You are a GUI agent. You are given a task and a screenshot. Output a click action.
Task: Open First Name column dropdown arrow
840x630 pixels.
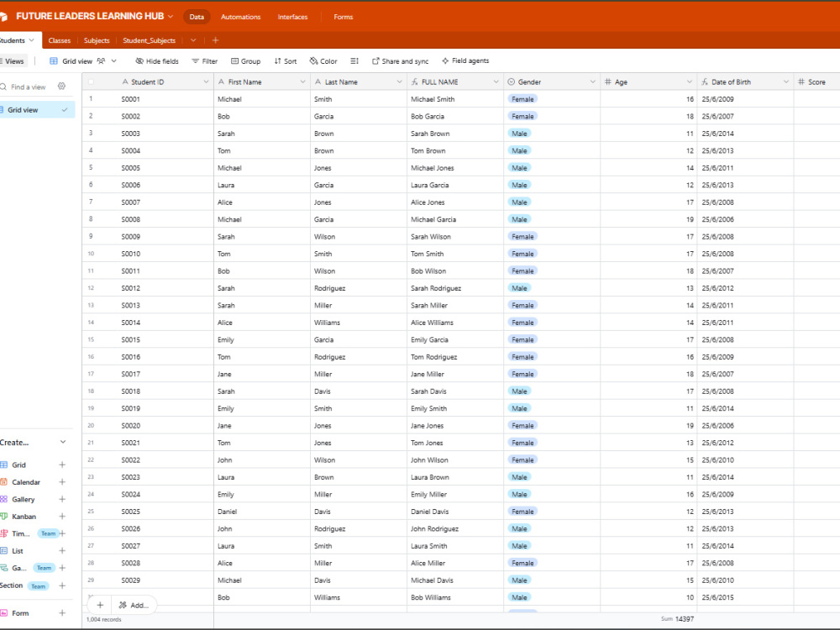point(302,82)
